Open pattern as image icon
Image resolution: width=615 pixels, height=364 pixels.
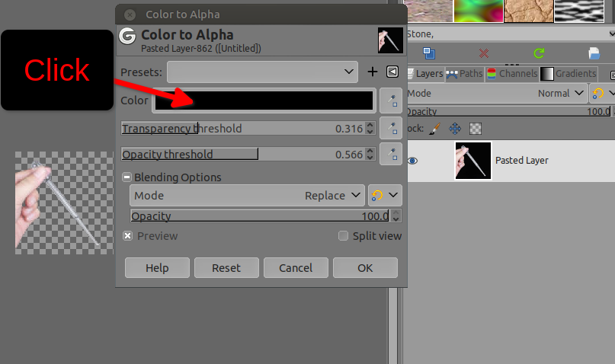[594, 53]
